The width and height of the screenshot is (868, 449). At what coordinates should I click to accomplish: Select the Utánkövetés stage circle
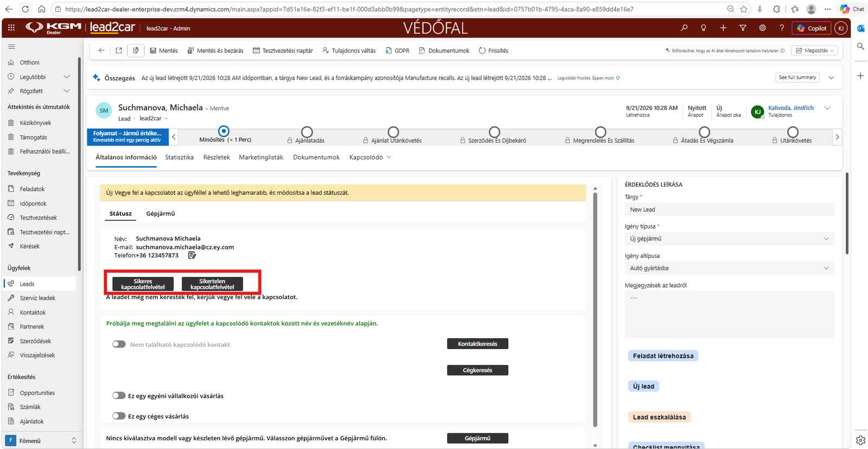click(793, 132)
